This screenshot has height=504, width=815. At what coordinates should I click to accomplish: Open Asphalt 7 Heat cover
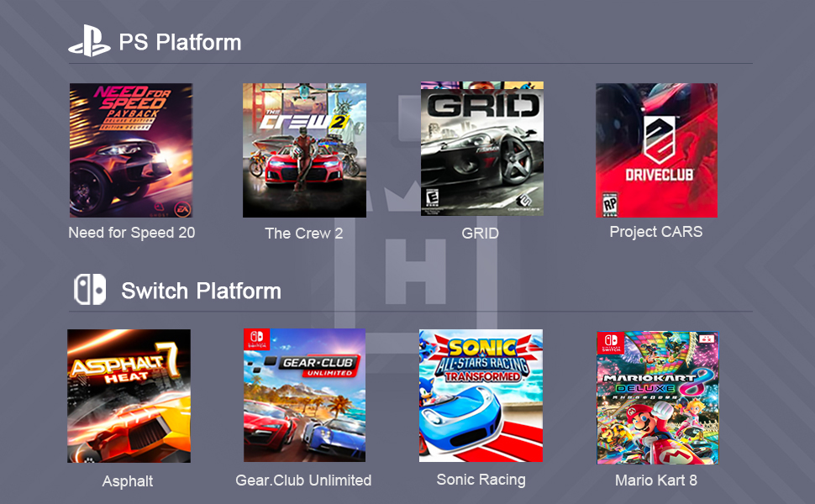[x=129, y=396]
